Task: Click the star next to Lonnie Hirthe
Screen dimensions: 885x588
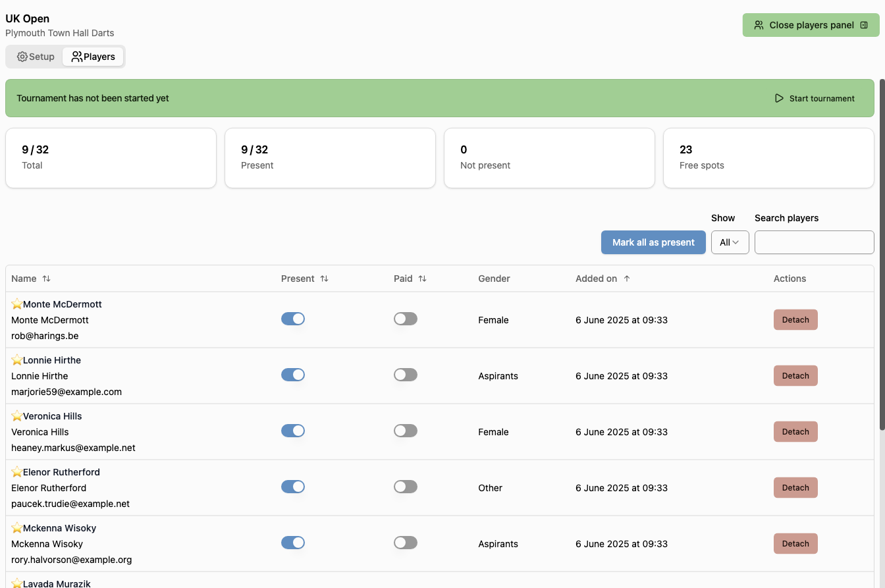Action: coord(17,360)
